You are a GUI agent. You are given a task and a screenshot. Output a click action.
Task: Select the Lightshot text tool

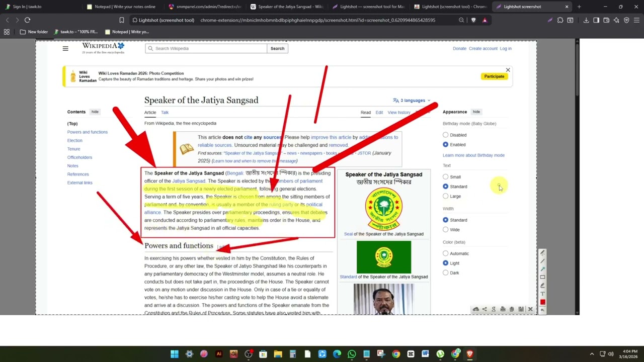(542, 294)
